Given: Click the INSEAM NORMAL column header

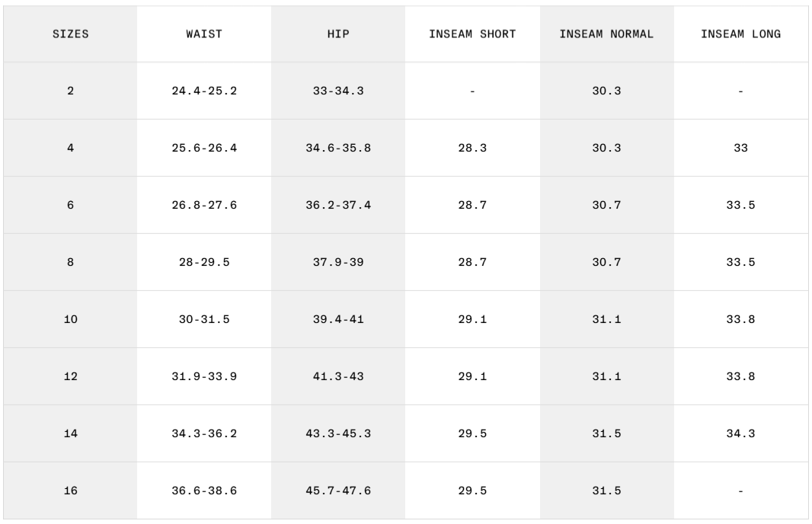Looking at the screenshot, I should 606,34.
